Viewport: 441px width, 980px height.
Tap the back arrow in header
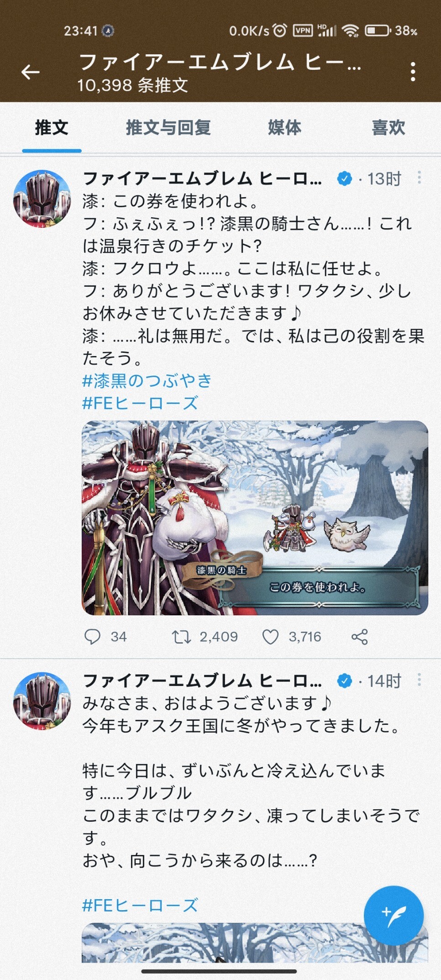click(x=31, y=72)
